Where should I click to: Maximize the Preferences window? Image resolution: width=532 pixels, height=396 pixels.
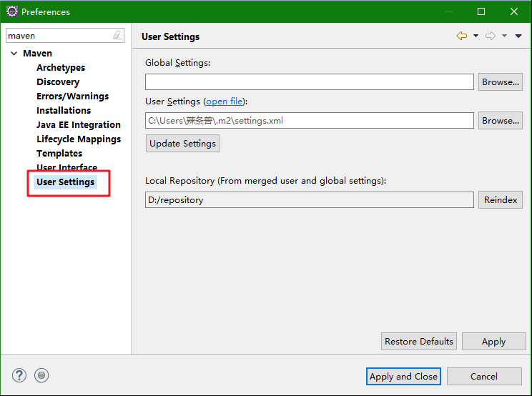[x=481, y=11]
